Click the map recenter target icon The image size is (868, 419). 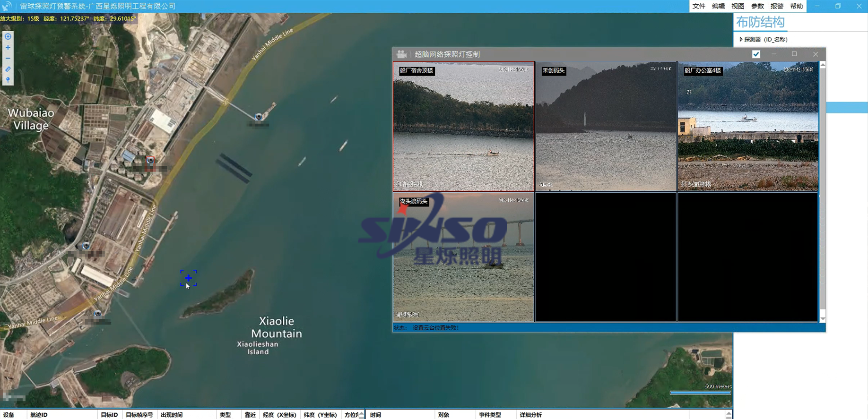[x=8, y=36]
